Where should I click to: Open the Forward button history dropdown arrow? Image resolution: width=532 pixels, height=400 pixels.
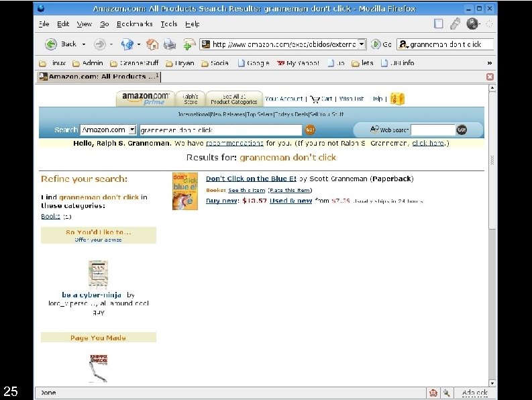pyautogui.click(x=111, y=44)
